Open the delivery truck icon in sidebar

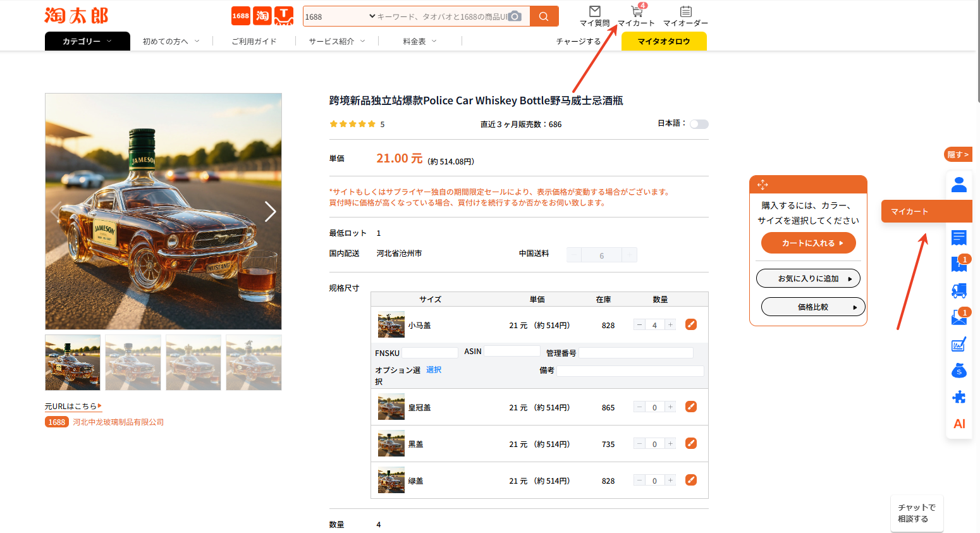point(959,291)
